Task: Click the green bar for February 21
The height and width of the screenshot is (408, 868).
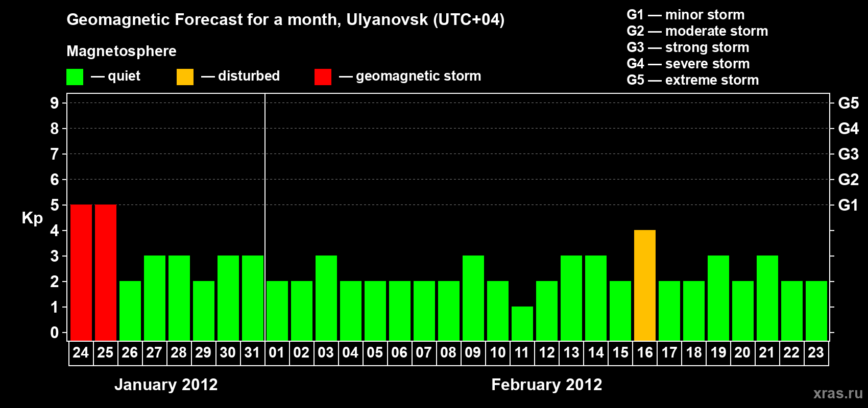Action: [x=767, y=298]
